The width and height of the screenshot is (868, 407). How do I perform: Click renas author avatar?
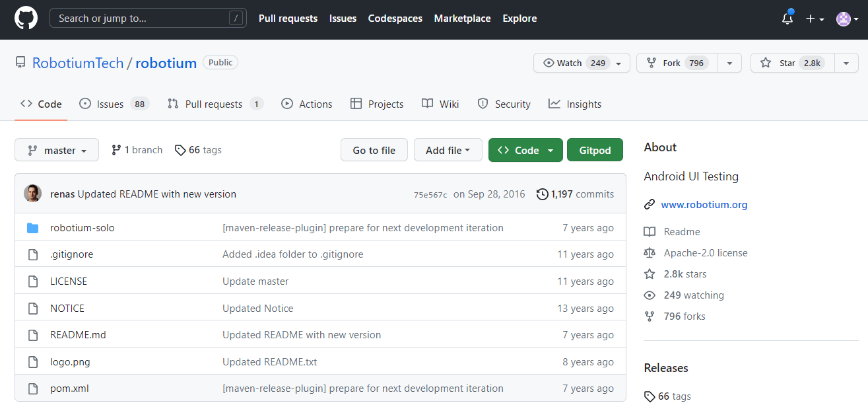[x=33, y=194]
